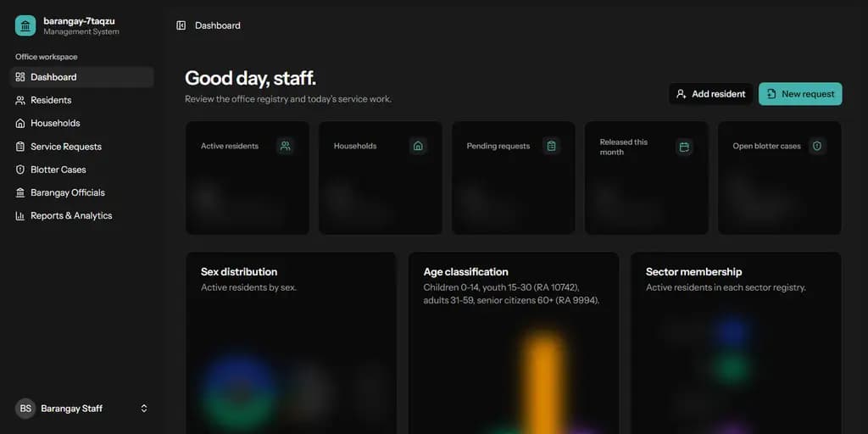This screenshot has width=868, height=434.
Task: Click the Released this month label
Action: click(x=624, y=147)
